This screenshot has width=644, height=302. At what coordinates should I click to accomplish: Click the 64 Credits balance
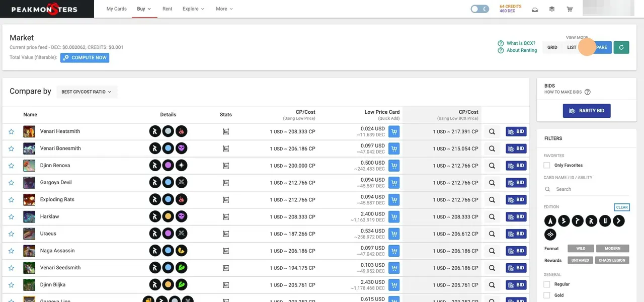510,7
